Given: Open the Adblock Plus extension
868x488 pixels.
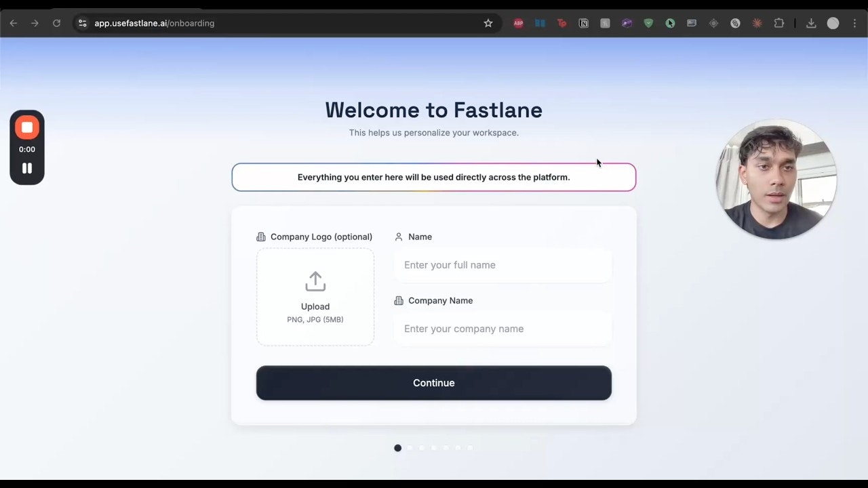Looking at the screenshot, I should [x=518, y=23].
